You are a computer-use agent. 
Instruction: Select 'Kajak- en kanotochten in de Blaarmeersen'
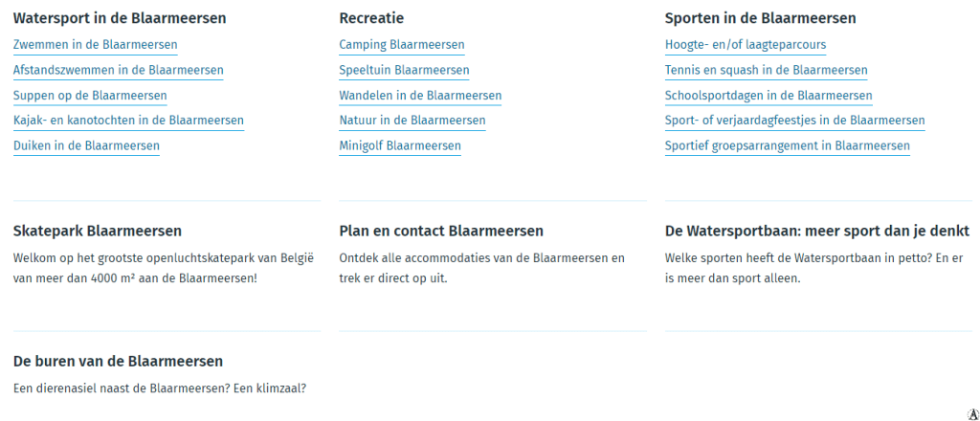coord(128,121)
